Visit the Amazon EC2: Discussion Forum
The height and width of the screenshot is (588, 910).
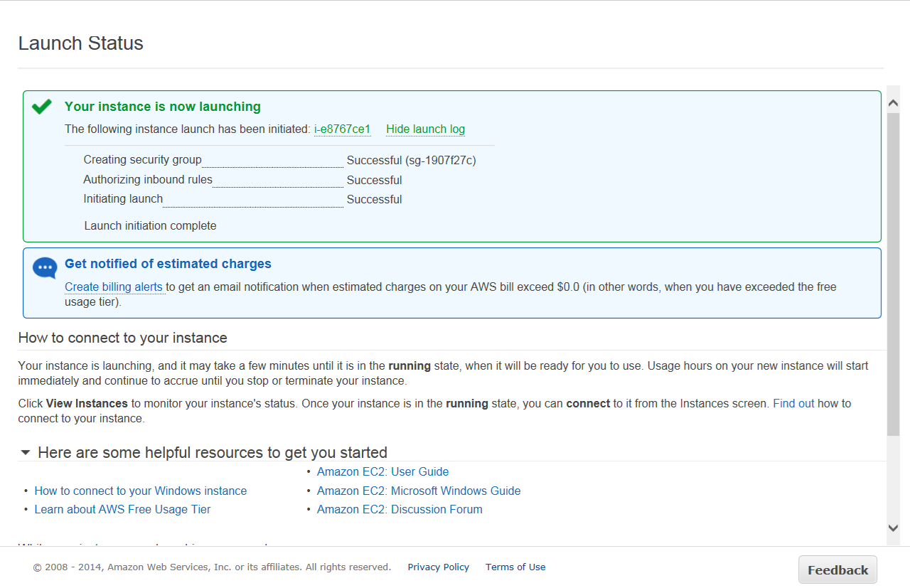coord(400,509)
